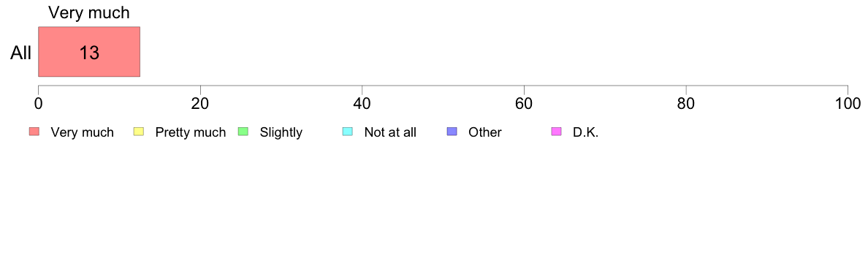
Task: Click the blue Other legend swatch
Action: coord(451,132)
